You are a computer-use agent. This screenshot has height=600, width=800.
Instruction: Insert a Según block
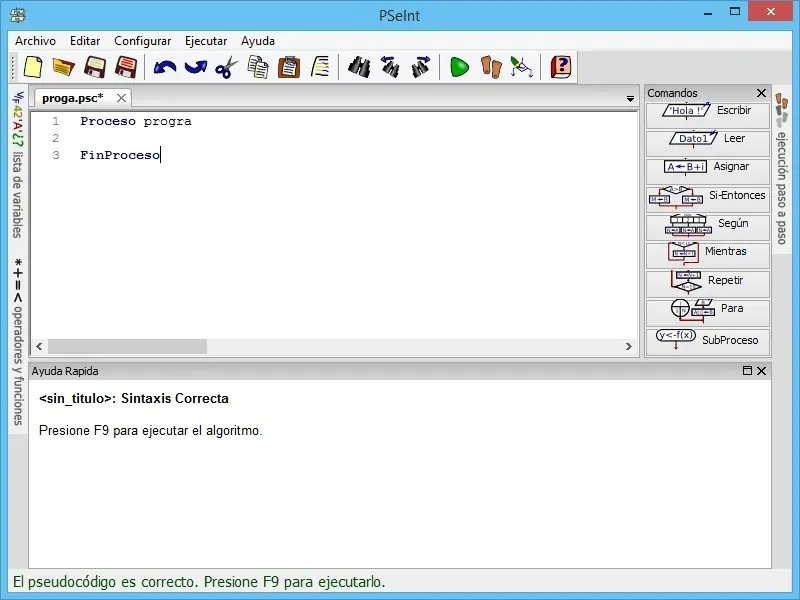(708, 228)
